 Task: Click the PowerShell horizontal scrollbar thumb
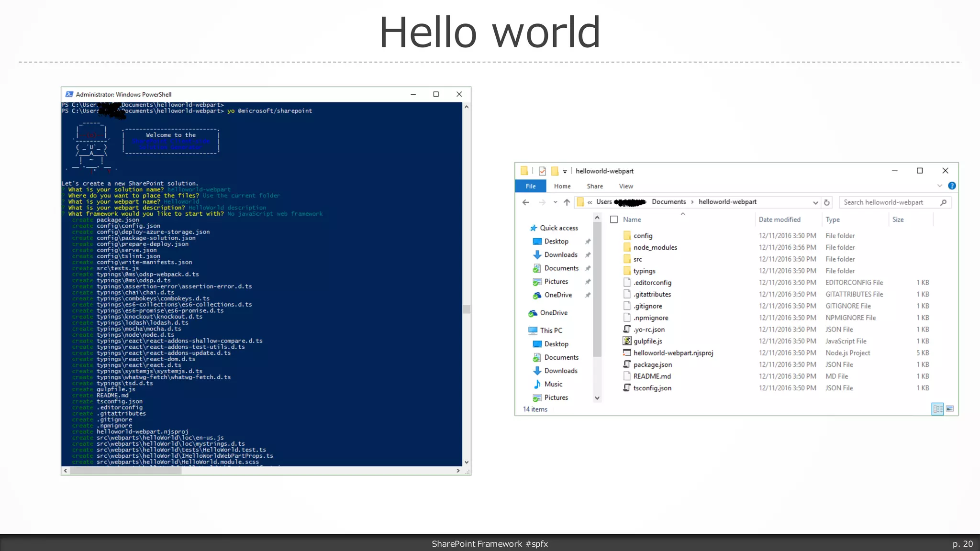click(126, 471)
